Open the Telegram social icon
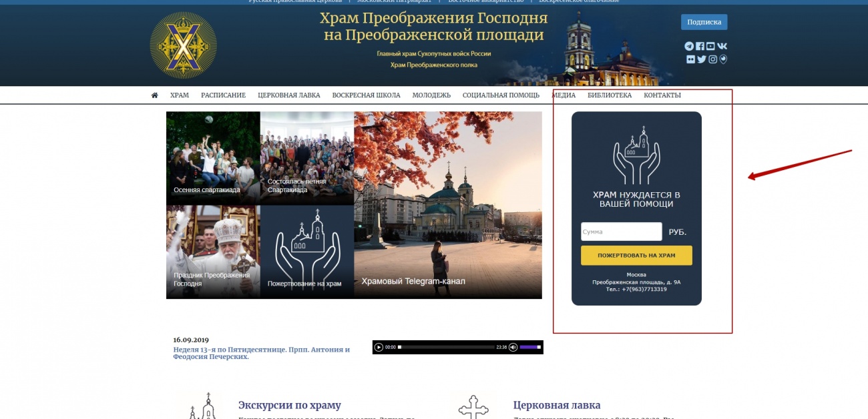The width and height of the screenshot is (868, 419). (x=689, y=46)
